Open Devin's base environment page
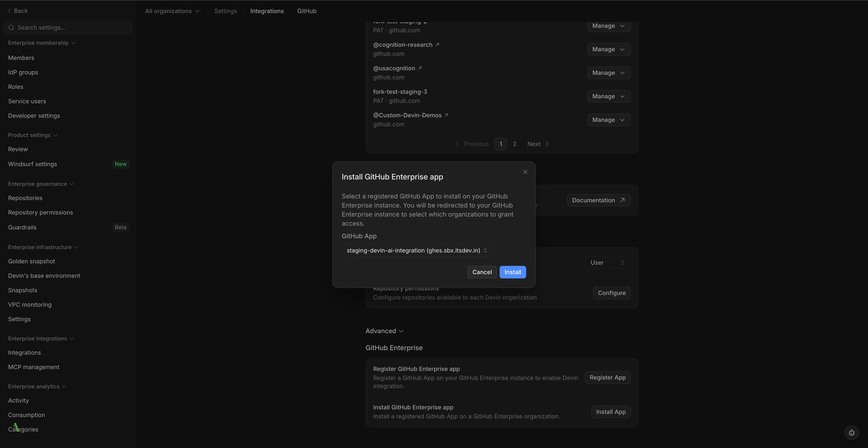 [x=44, y=276]
